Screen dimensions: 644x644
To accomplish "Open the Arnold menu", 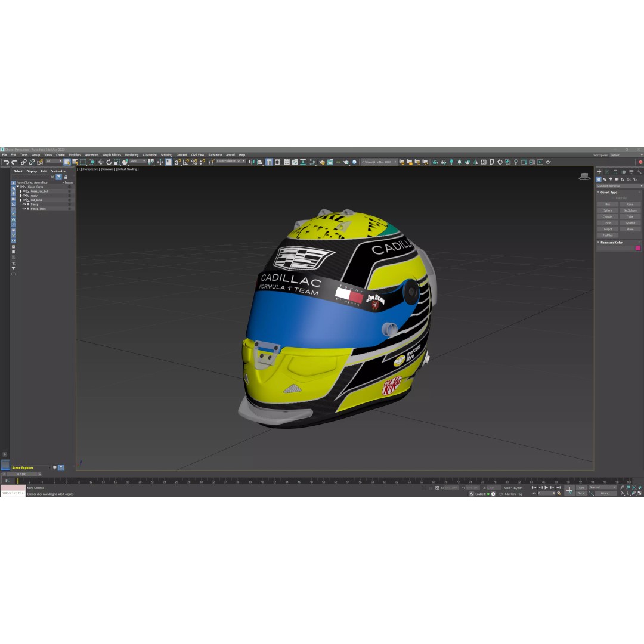I will pyautogui.click(x=230, y=155).
